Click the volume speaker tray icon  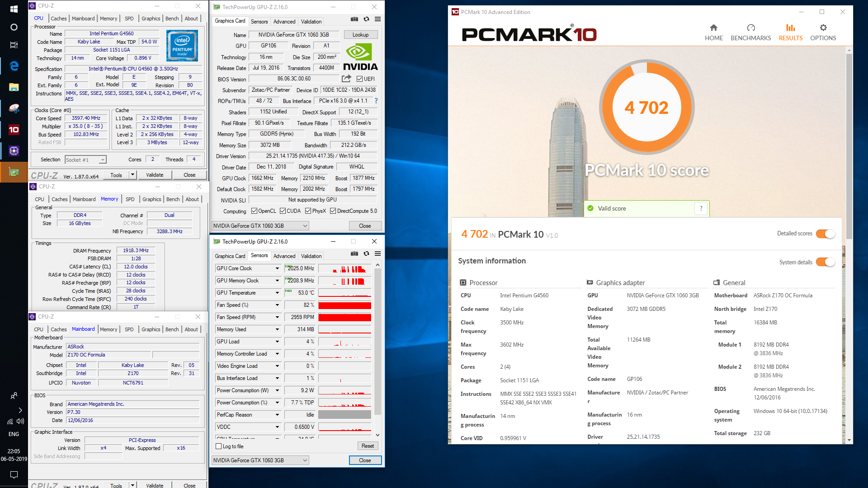click(20, 421)
